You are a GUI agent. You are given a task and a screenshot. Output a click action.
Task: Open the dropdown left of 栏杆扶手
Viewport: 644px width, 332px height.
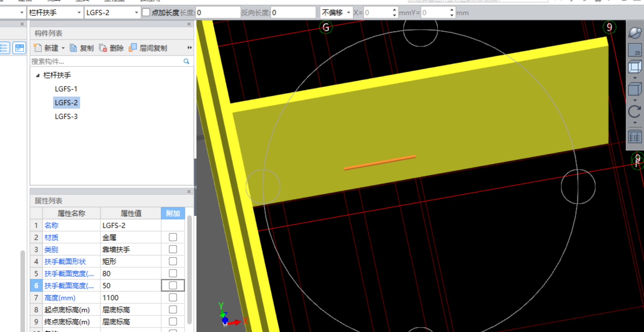tap(21, 13)
